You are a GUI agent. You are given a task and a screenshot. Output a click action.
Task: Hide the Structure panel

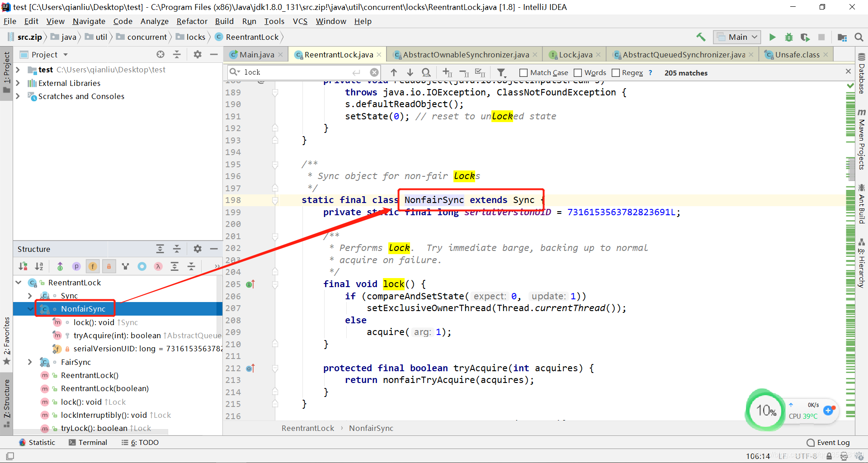214,249
